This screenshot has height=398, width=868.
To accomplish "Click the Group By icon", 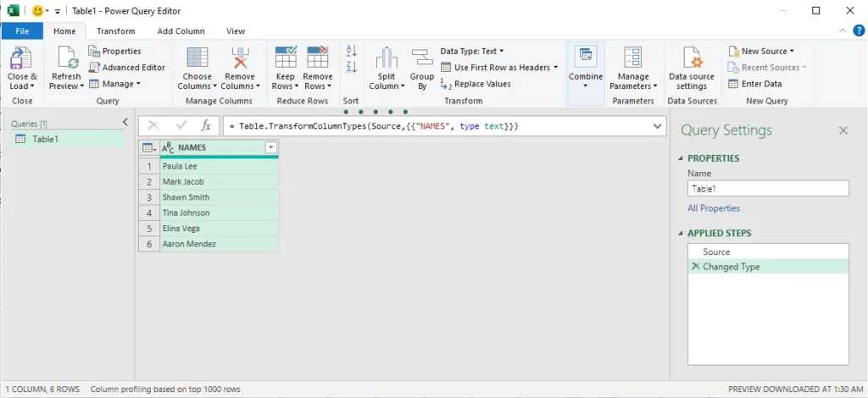I will coord(422,58).
